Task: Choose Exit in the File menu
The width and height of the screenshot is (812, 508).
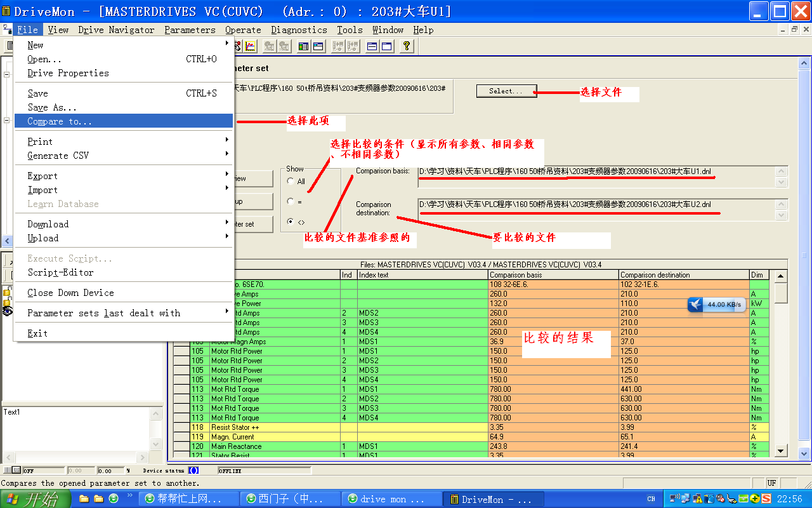Action: (x=124, y=333)
